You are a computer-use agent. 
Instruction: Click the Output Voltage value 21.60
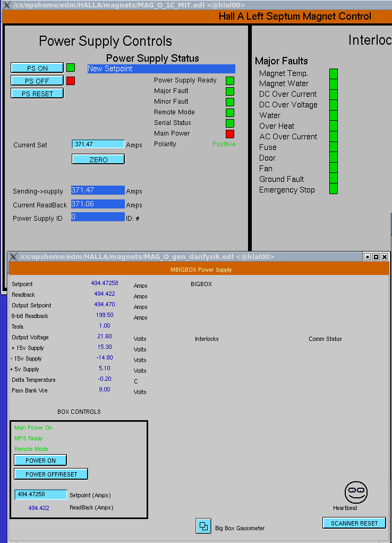tap(105, 336)
